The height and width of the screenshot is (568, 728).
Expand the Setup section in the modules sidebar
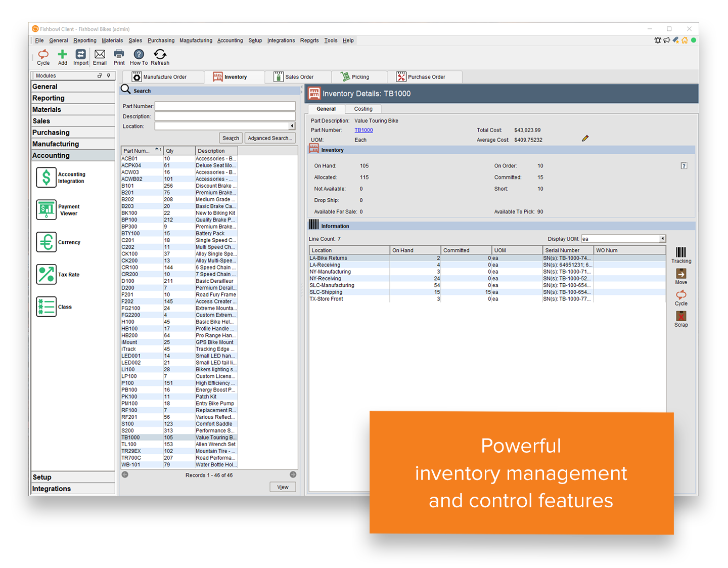(x=73, y=476)
